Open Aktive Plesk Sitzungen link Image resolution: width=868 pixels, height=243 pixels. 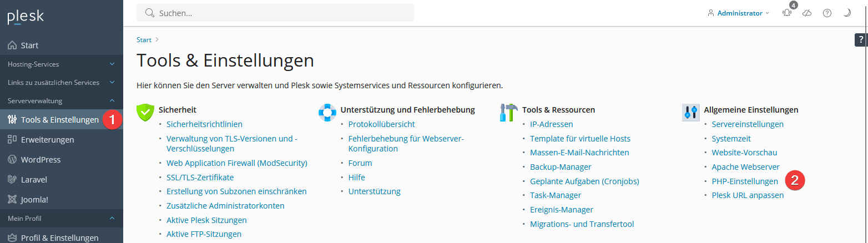pyautogui.click(x=206, y=220)
